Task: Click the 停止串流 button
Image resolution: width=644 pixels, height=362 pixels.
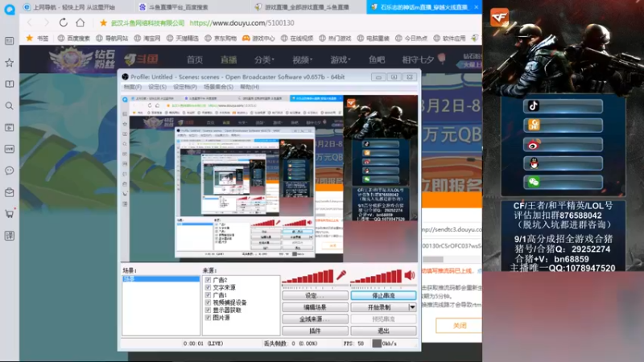Action: [384, 295]
